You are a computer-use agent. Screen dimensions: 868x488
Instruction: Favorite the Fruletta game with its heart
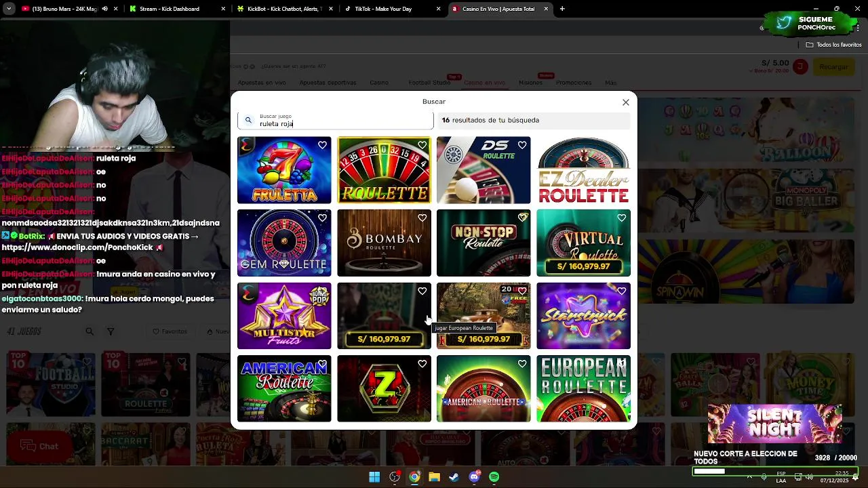coord(322,145)
